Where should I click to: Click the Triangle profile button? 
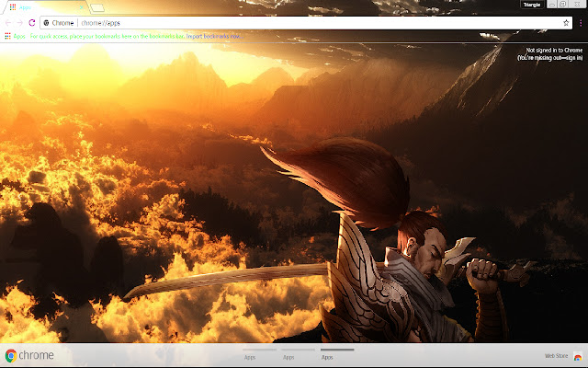[532, 5]
